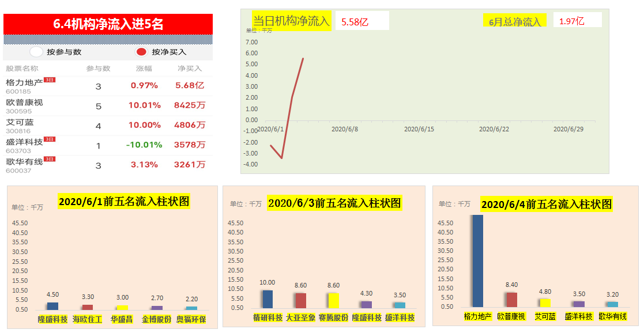Click the 海欧住工 axis label
The width and height of the screenshot is (644, 333).
pos(88,319)
